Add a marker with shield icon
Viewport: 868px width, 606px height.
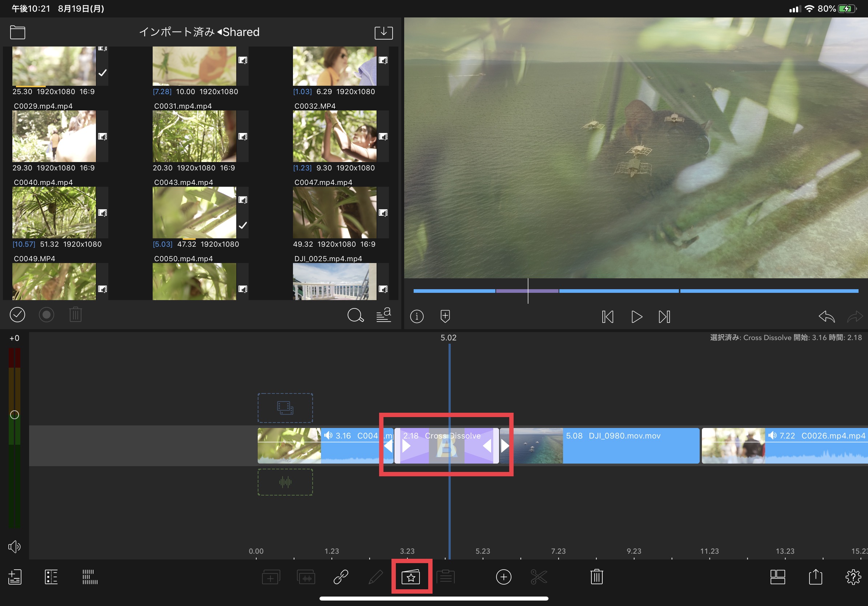point(445,316)
